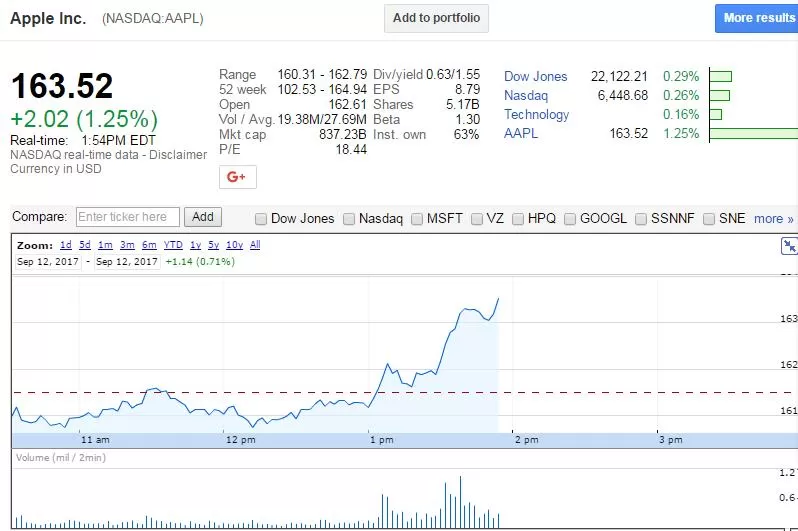The width and height of the screenshot is (798, 531).
Task: Click the Dow Jones green performance bar
Action: click(x=721, y=76)
